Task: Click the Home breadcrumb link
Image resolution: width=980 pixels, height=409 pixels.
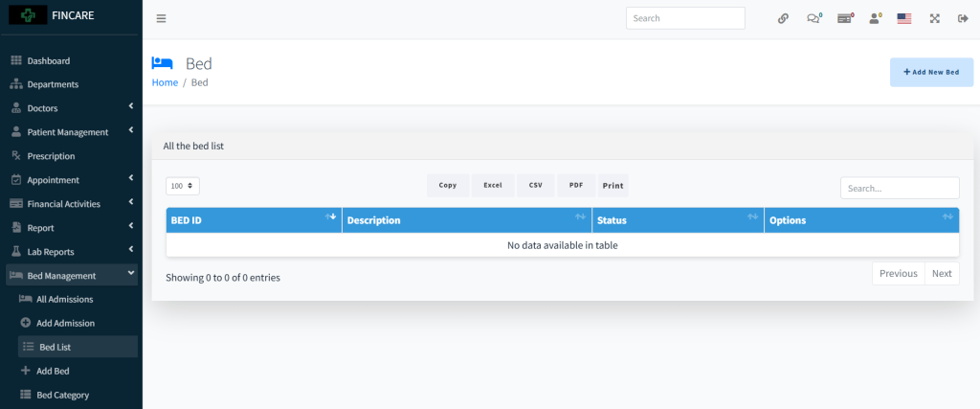Action: coord(165,82)
